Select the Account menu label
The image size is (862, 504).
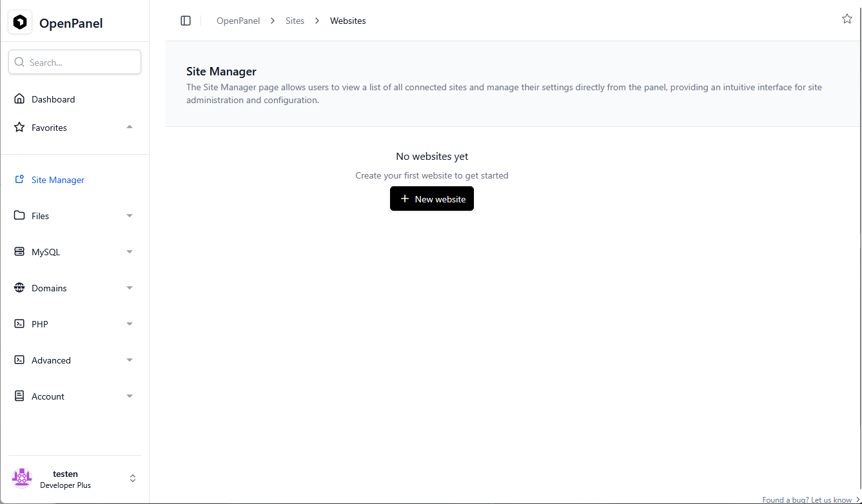pyautogui.click(x=48, y=396)
